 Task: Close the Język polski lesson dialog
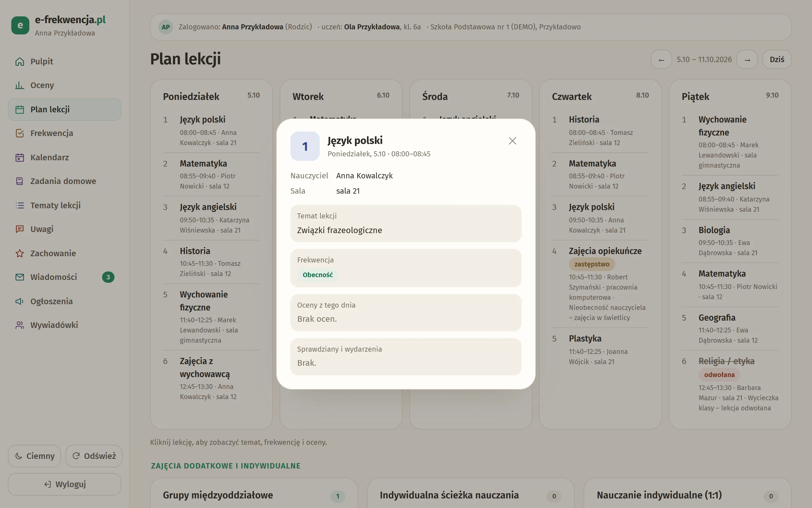[512, 141]
